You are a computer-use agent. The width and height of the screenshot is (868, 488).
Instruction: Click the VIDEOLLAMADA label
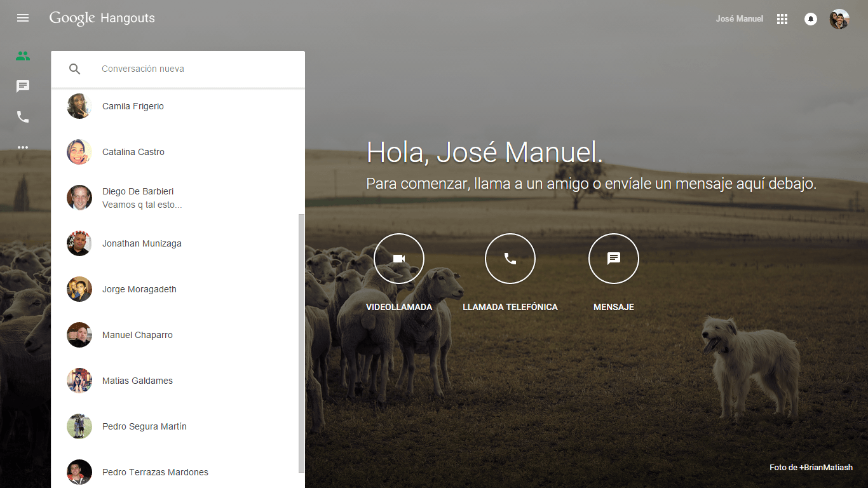tap(399, 307)
